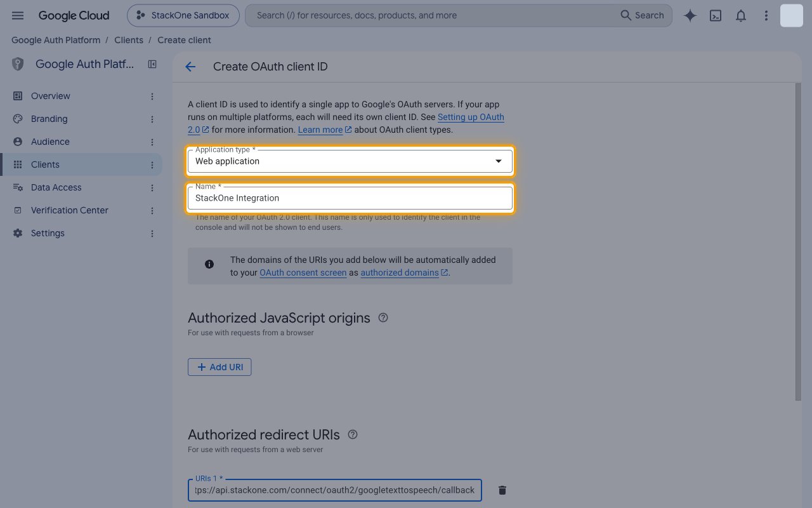Open the more options menu for Audience
This screenshot has width=812, height=508.
coord(152,142)
